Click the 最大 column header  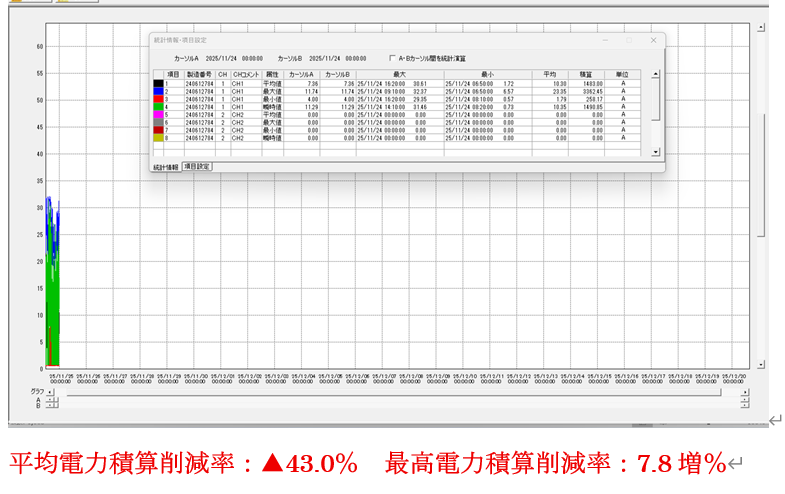pyautogui.click(x=399, y=74)
